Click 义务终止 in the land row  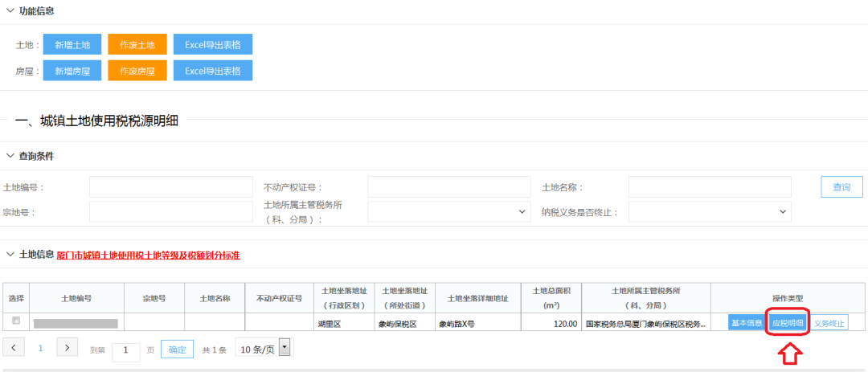point(829,323)
